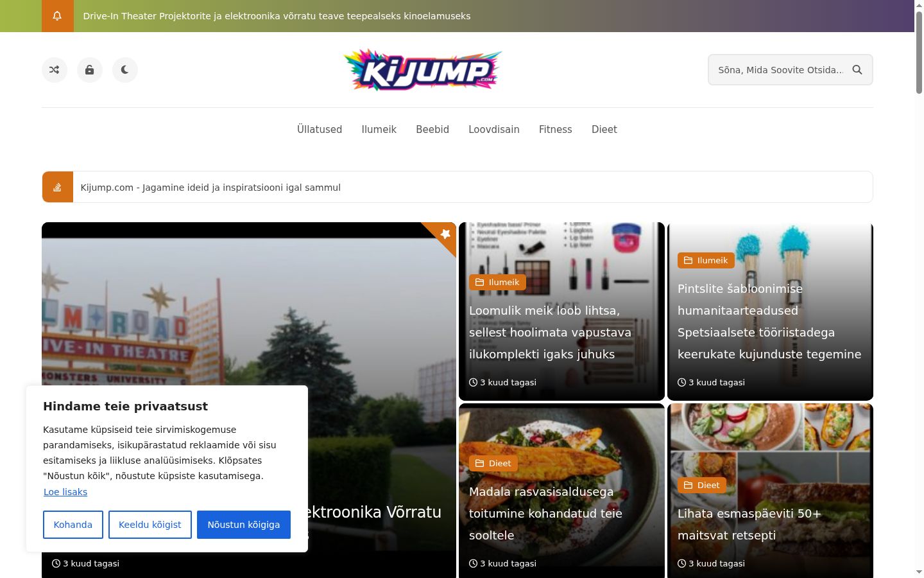Click the shuffle random post icon

55,70
